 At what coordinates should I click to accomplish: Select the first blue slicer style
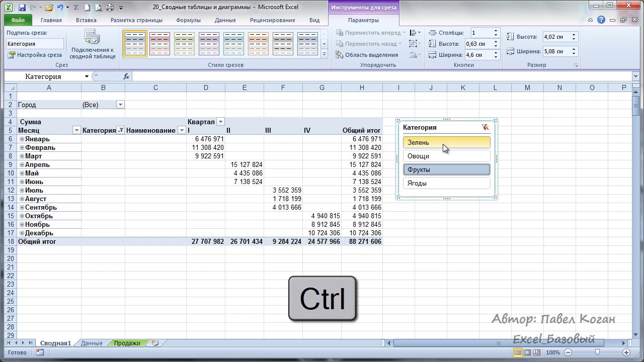tap(135, 43)
